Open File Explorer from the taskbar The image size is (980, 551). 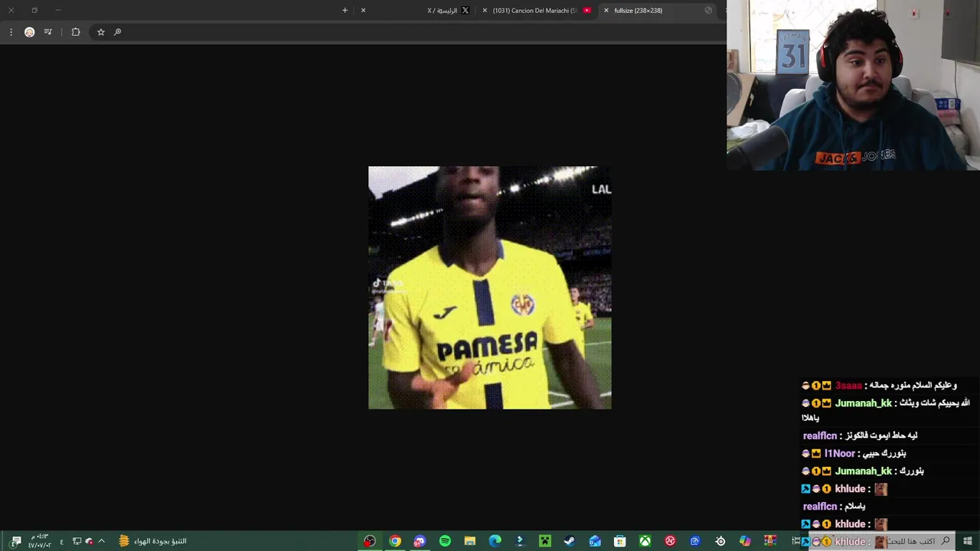click(470, 541)
